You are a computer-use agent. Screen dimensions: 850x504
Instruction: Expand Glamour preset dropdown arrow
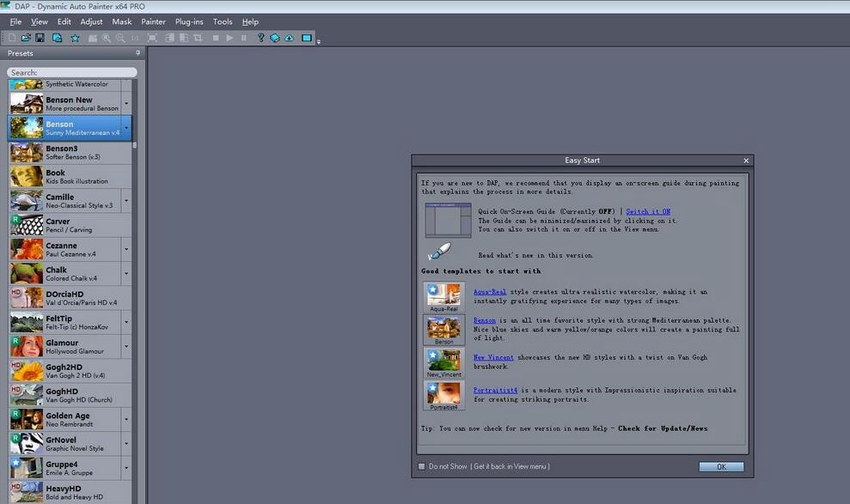(x=126, y=347)
